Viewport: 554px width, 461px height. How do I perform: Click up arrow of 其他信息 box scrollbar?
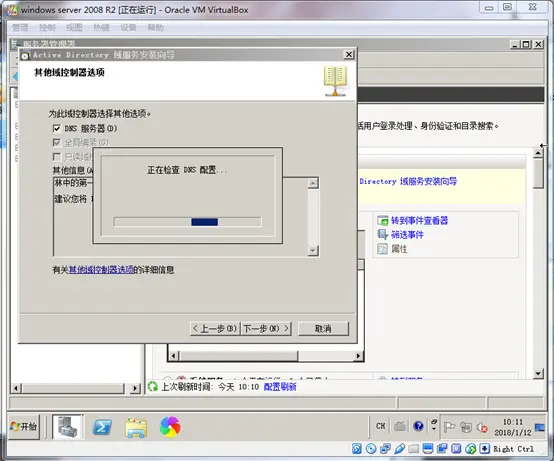313,183
